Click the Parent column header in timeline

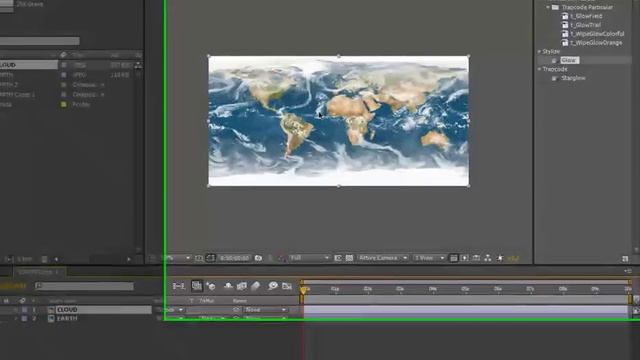240,301
